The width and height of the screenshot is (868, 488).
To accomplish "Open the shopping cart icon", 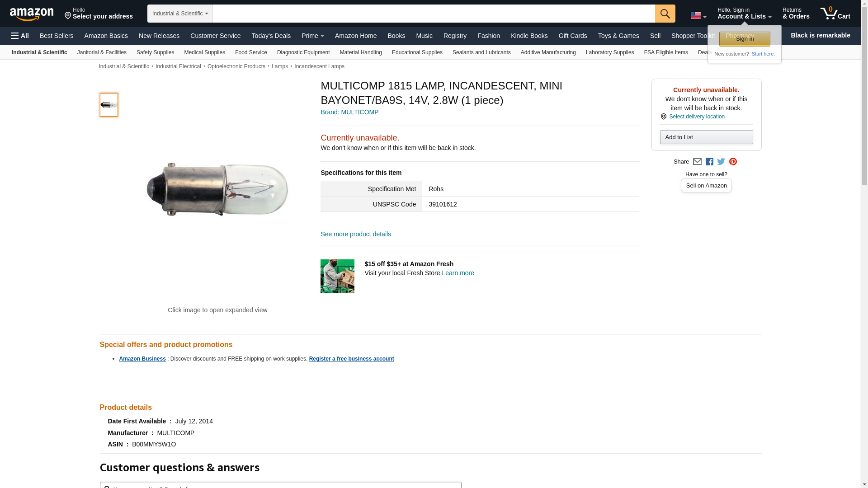I will [x=835, y=14].
